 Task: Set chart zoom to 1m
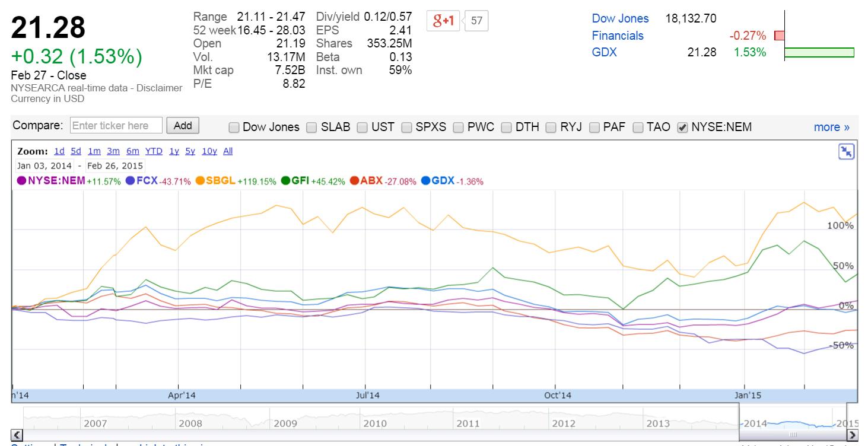[94, 151]
